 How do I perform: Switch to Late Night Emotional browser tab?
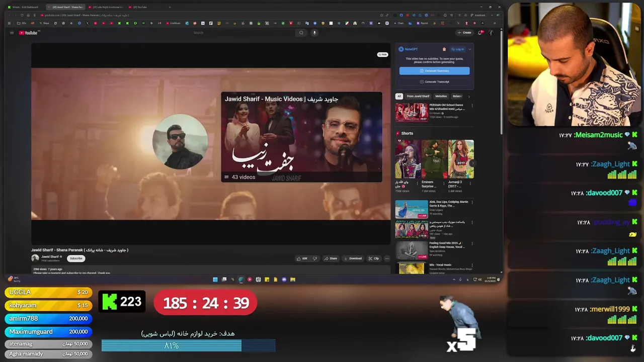(x=106, y=7)
